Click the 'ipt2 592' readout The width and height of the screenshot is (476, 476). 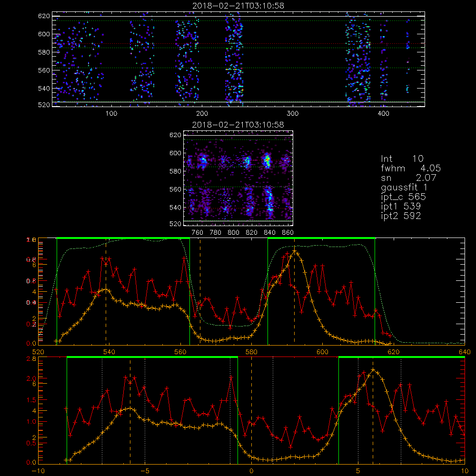(401, 216)
